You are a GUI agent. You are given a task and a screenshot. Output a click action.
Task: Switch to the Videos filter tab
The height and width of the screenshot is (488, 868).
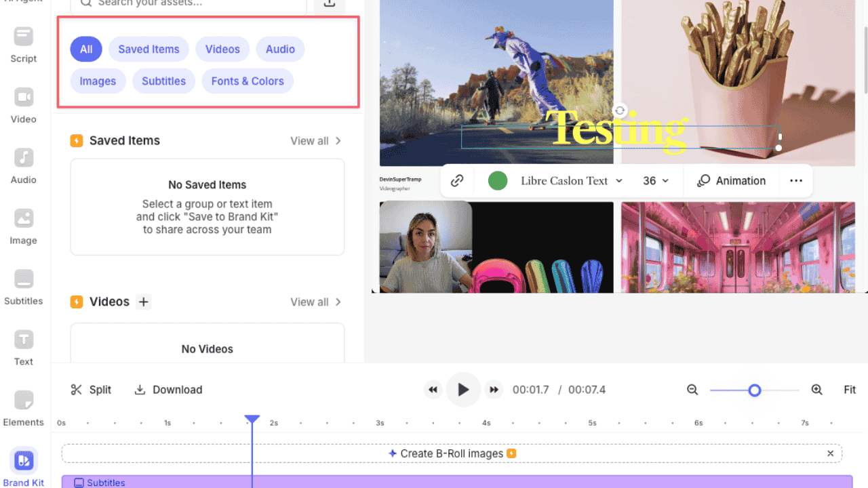tap(222, 49)
